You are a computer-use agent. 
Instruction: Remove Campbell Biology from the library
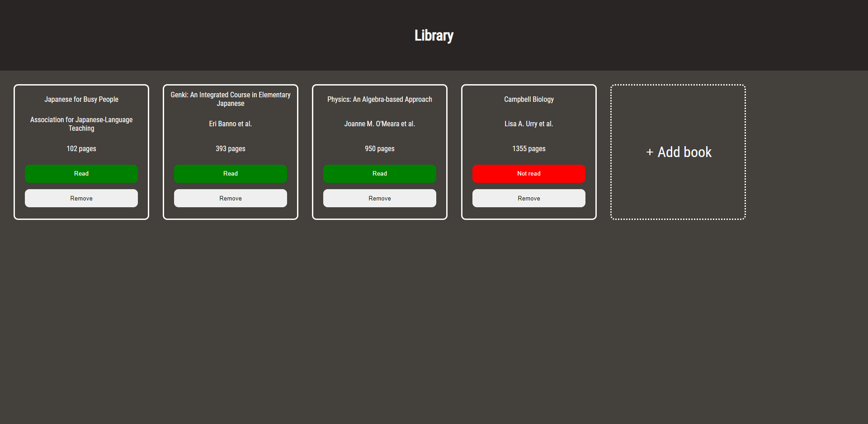(x=528, y=198)
